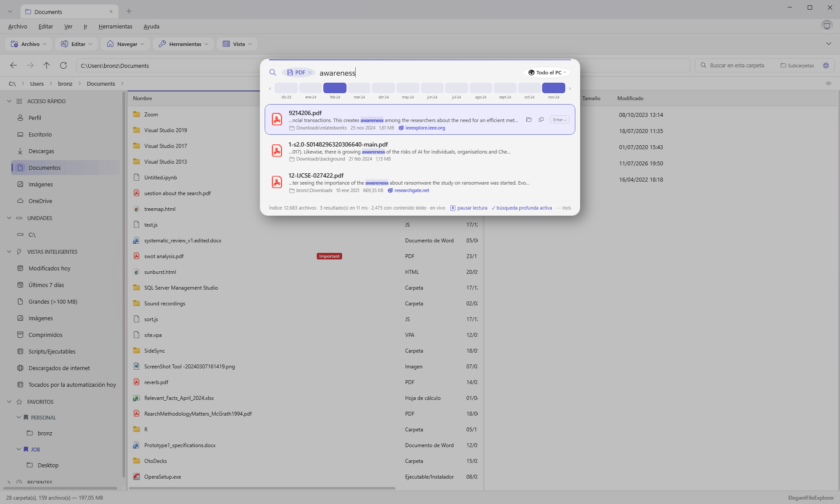Open the Comprimidos smart view
Image resolution: width=840 pixels, height=504 pixels.
[x=66, y=335]
